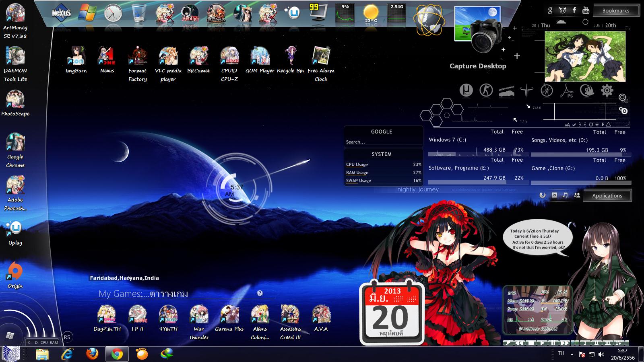The width and height of the screenshot is (644, 362).
Task: Launch VLC media player shortcut
Action: coord(168,64)
